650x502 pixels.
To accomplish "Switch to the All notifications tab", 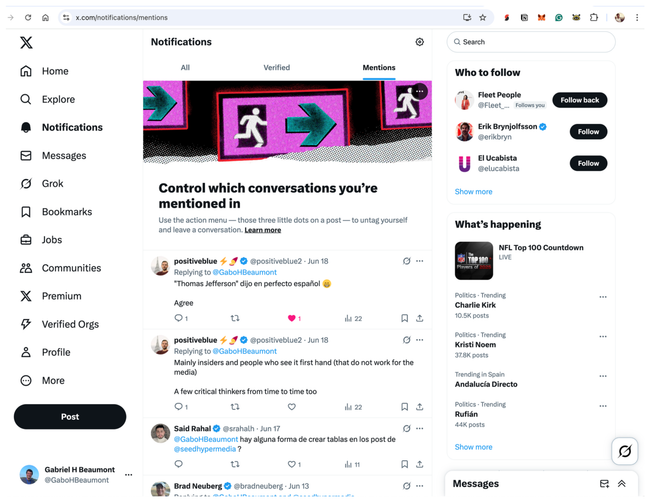I will click(185, 68).
